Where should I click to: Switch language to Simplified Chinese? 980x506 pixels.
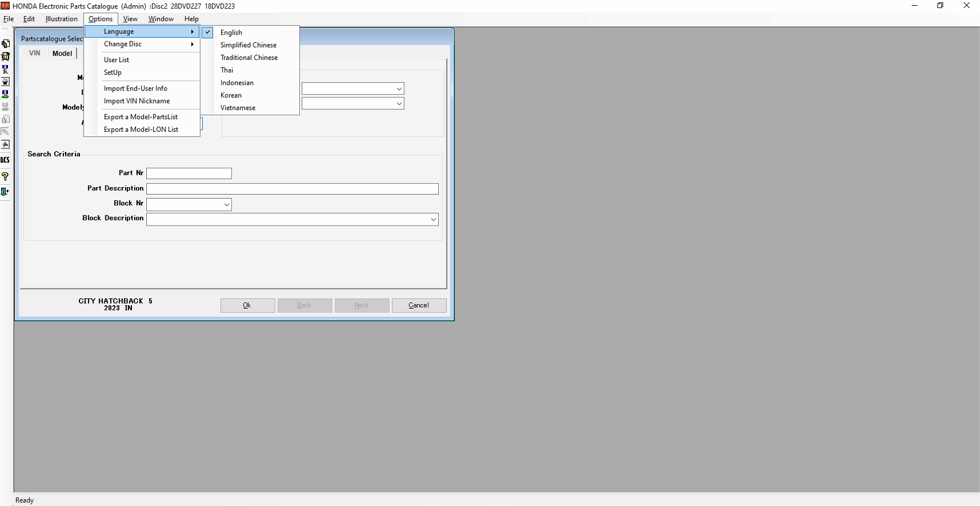[x=248, y=45]
